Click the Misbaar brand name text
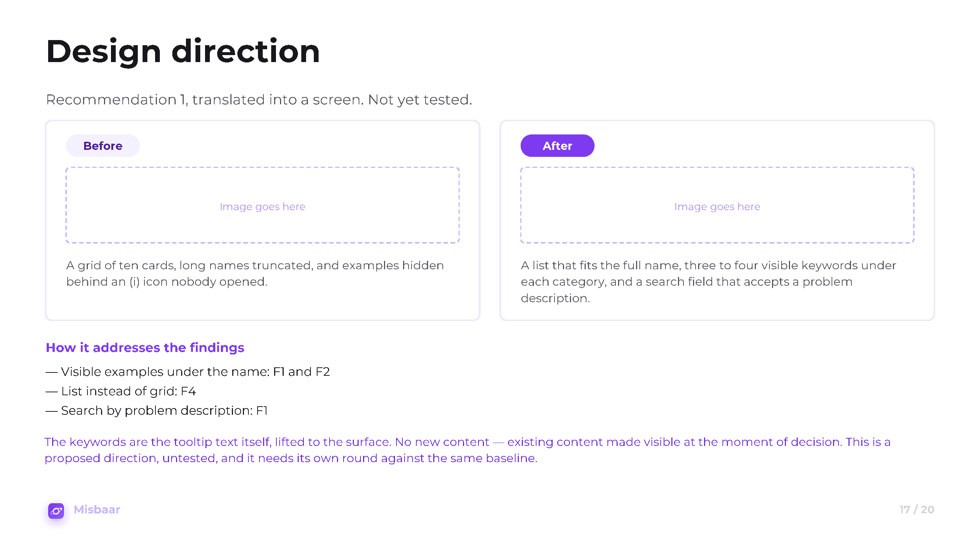 pyautogui.click(x=97, y=509)
